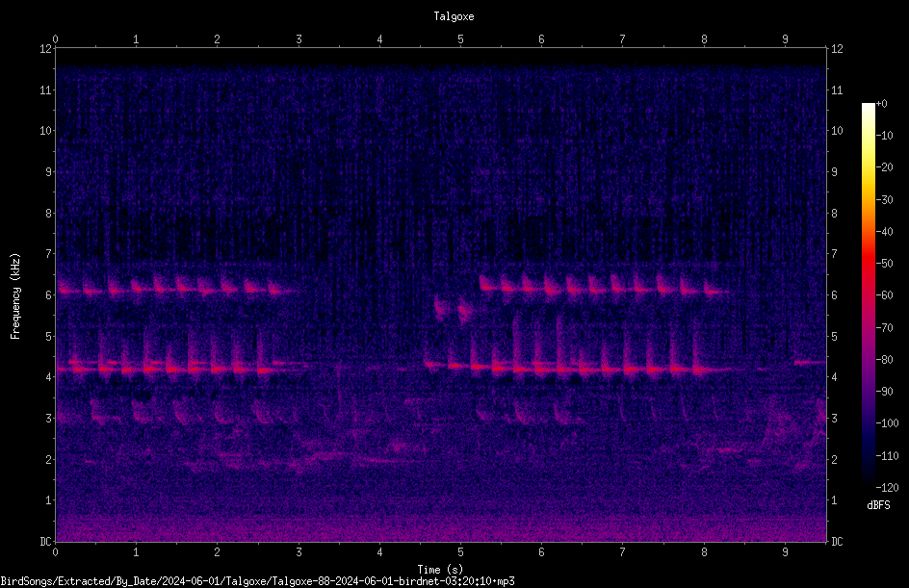Viewport: 909px width, 588px height.
Task: Click the dBFS unit label
Action: tap(878, 505)
